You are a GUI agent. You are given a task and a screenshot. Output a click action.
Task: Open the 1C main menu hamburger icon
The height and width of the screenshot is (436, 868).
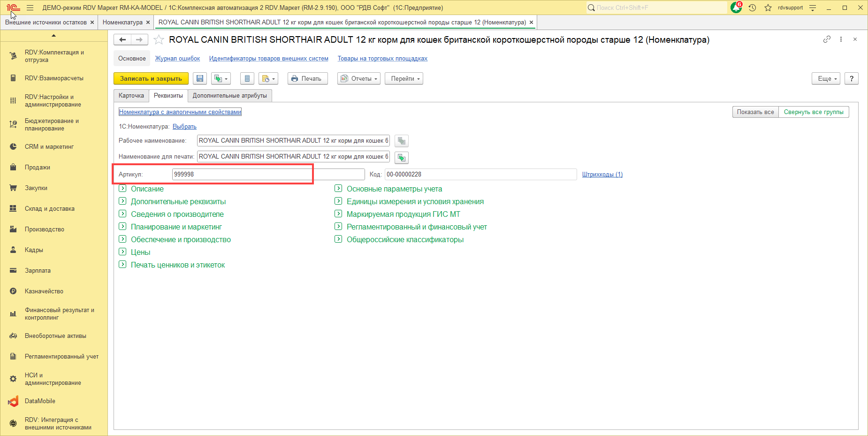pos(30,8)
